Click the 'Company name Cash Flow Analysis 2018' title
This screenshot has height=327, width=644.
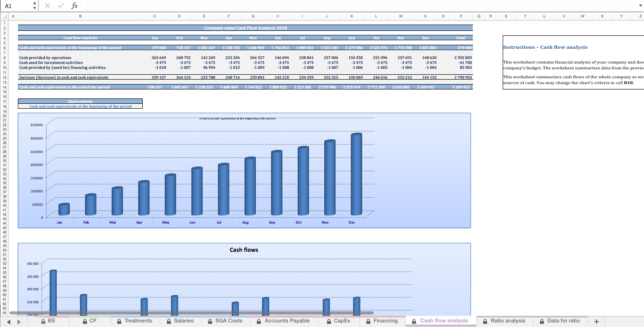pyautogui.click(x=246, y=28)
